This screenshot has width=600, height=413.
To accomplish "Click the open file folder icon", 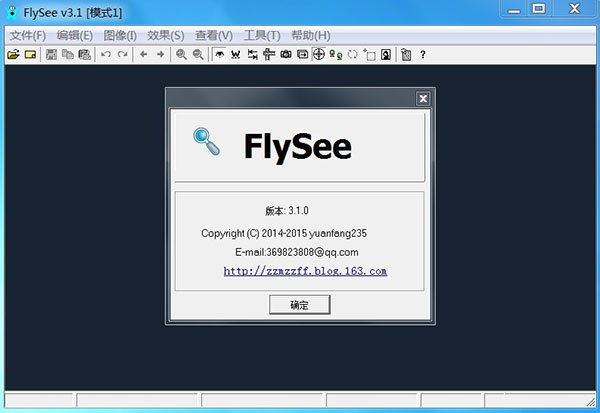I will [x=13, y=55].
